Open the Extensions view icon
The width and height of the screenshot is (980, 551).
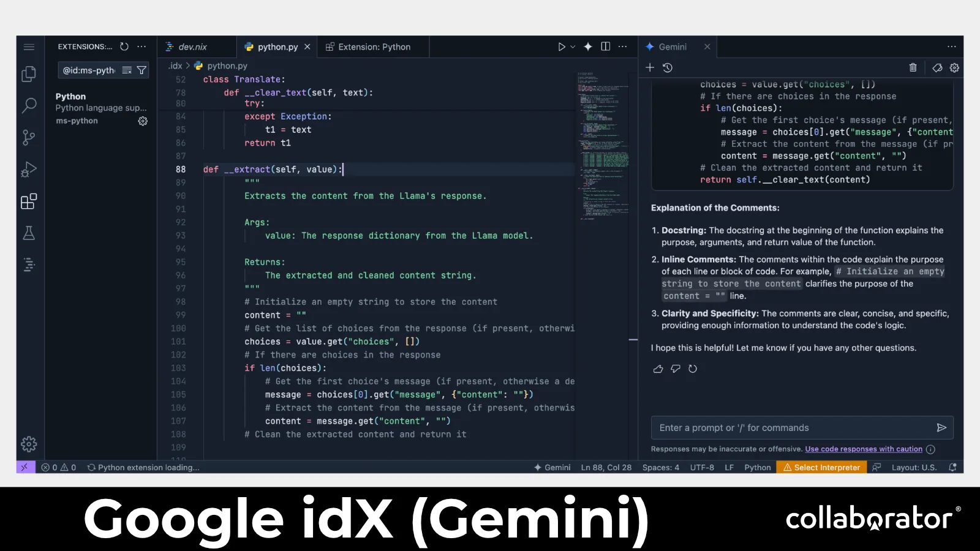[x=29, y=201]
